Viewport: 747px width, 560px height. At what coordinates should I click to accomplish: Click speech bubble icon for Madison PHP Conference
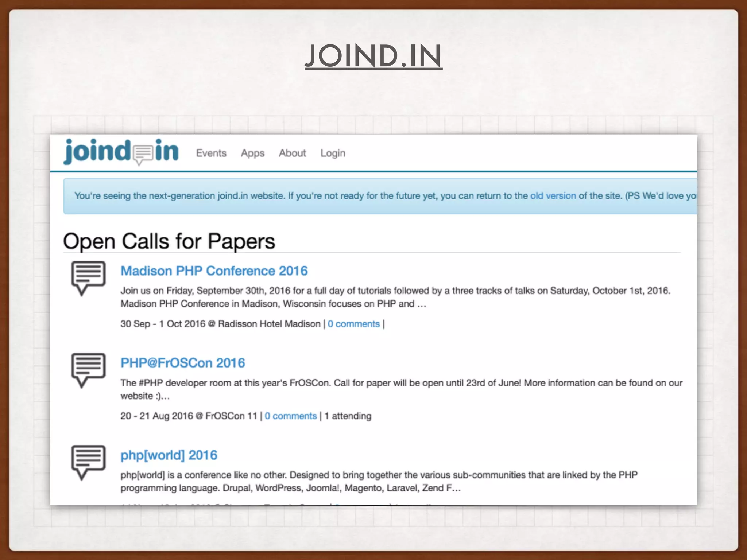pyautogui.click(x=88, y=278)
